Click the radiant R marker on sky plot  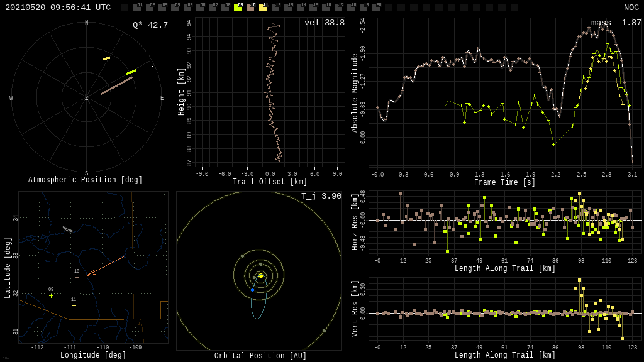[x=152, y=66]
